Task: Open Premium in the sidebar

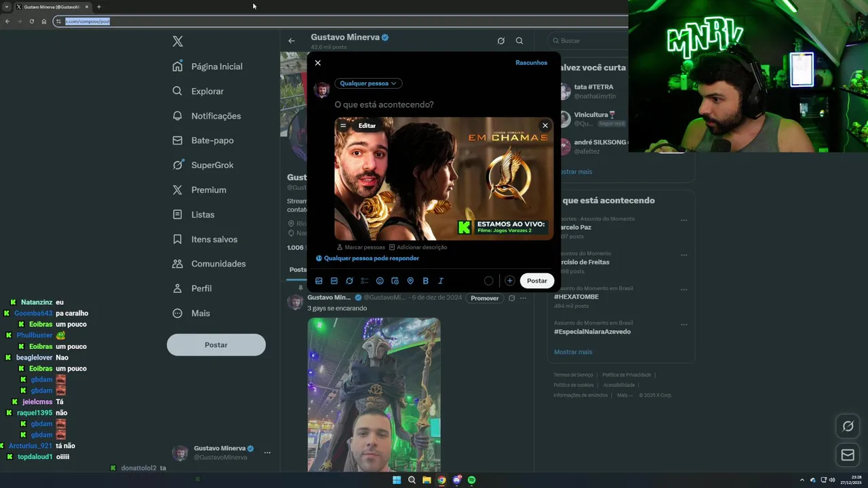Action: coord(199,190)
